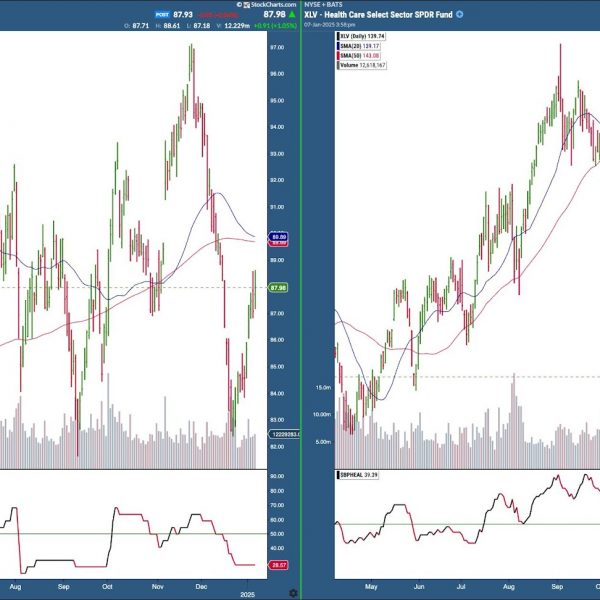The height and width of the screenshot is (600, 600).
Task: Select the SMA(50) legend entry
Action: (359, 55)
